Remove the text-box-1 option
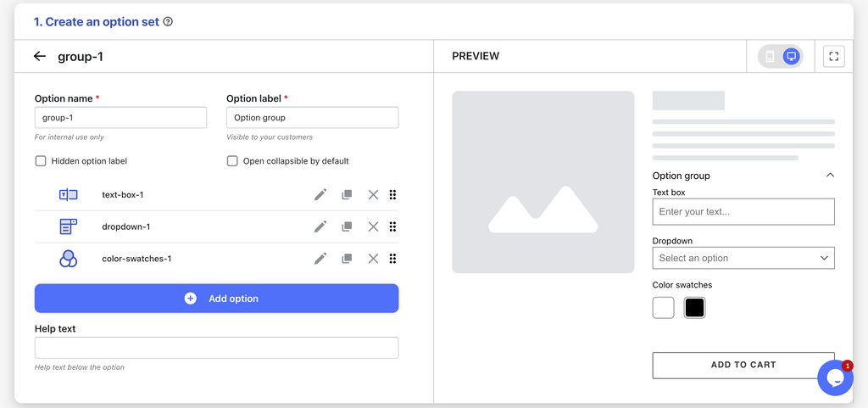This screenshot has width=868, height=408. click(x=374, y=195)
